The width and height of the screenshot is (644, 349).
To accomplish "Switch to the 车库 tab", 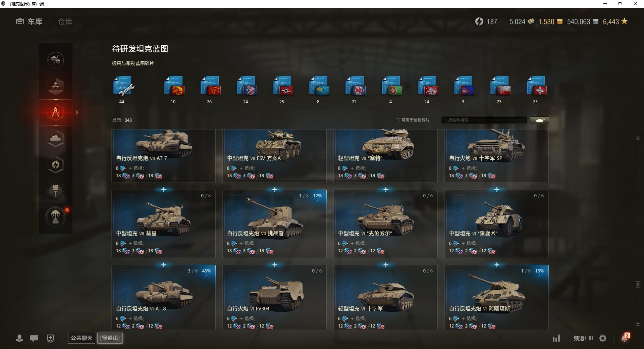I will click(29, 21).
